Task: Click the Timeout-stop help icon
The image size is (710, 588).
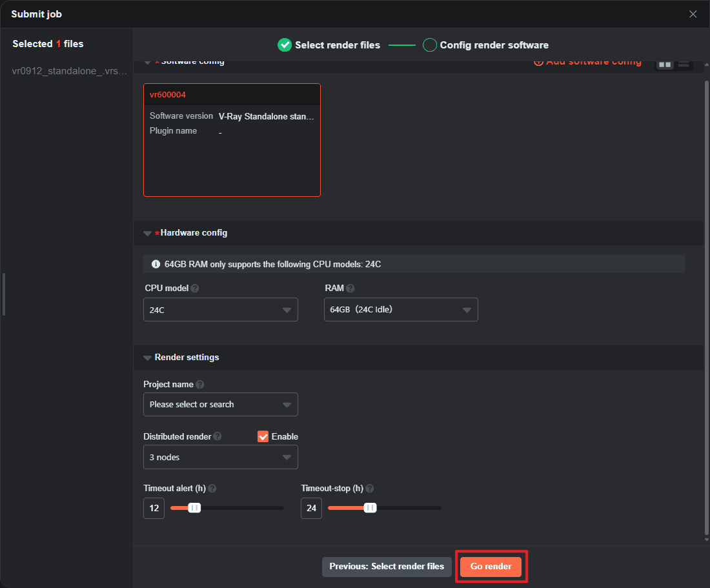Action: [x=370, y=489]
